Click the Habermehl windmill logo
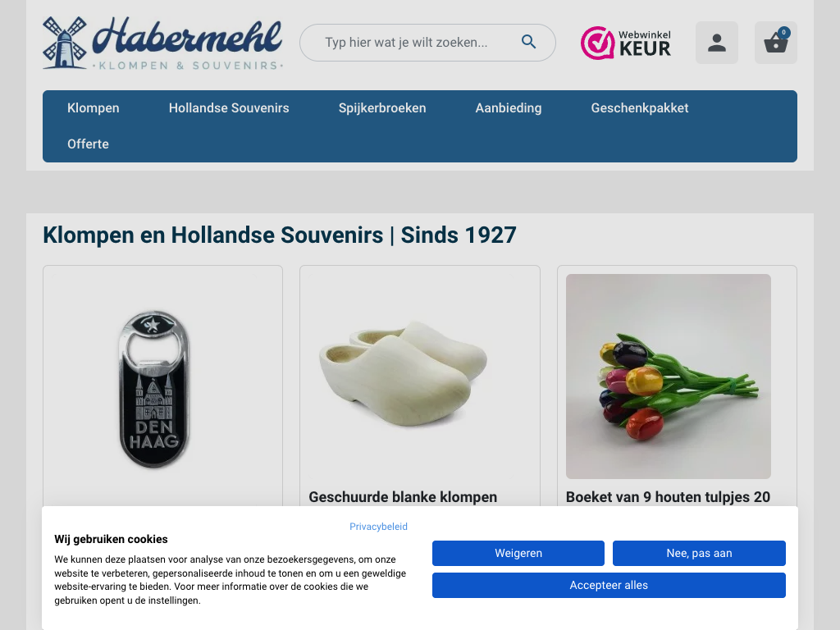 click(x=163, y=43)
